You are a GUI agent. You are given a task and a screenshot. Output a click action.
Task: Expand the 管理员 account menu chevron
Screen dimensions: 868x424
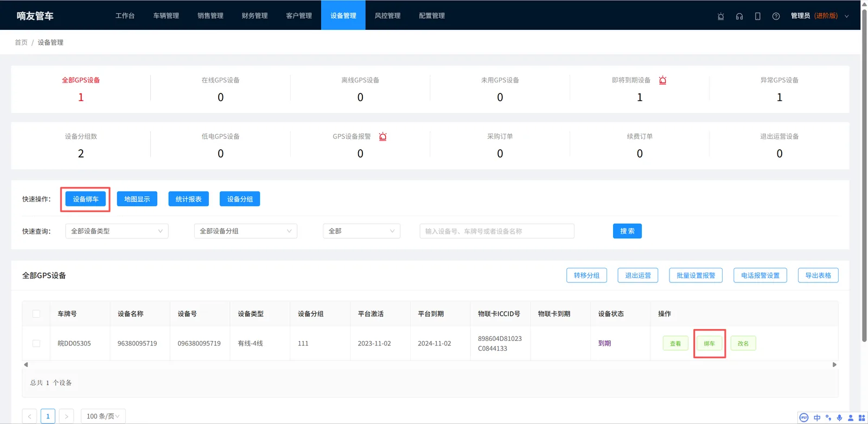coord(847,16)
